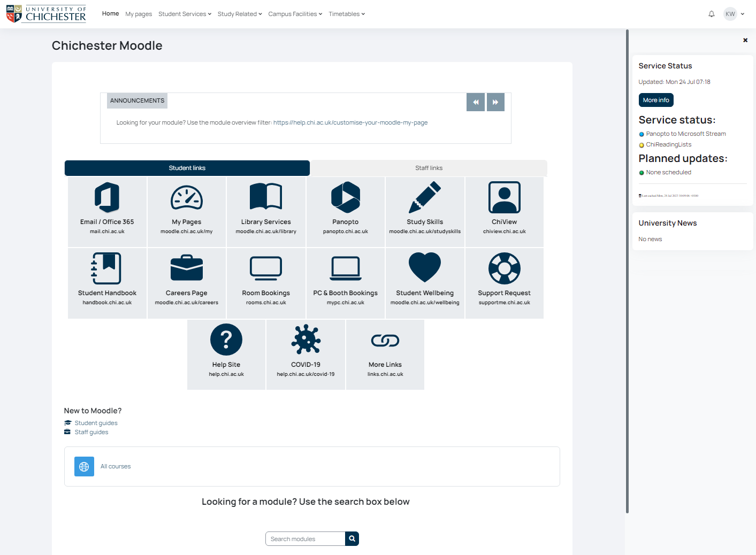This screenshot has height=555, width=756.
Task: Switch to the Staff links tab
Action: [x=429, y=167]
